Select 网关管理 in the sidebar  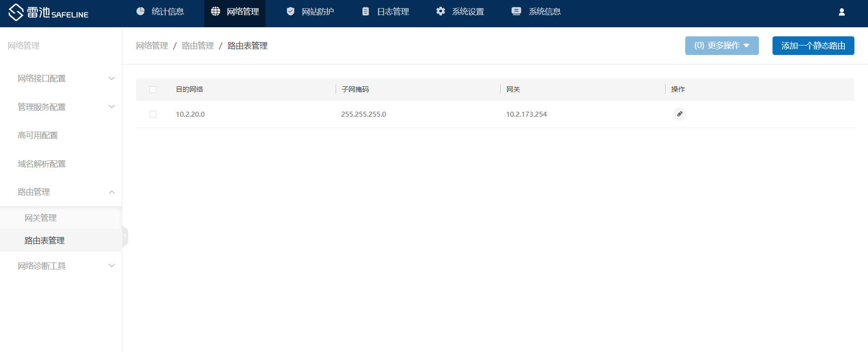40,218
